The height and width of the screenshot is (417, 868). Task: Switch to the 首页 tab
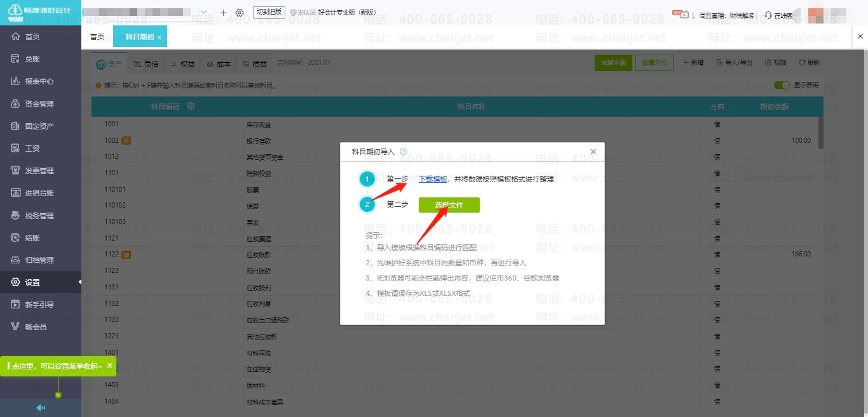click(97, 37)
